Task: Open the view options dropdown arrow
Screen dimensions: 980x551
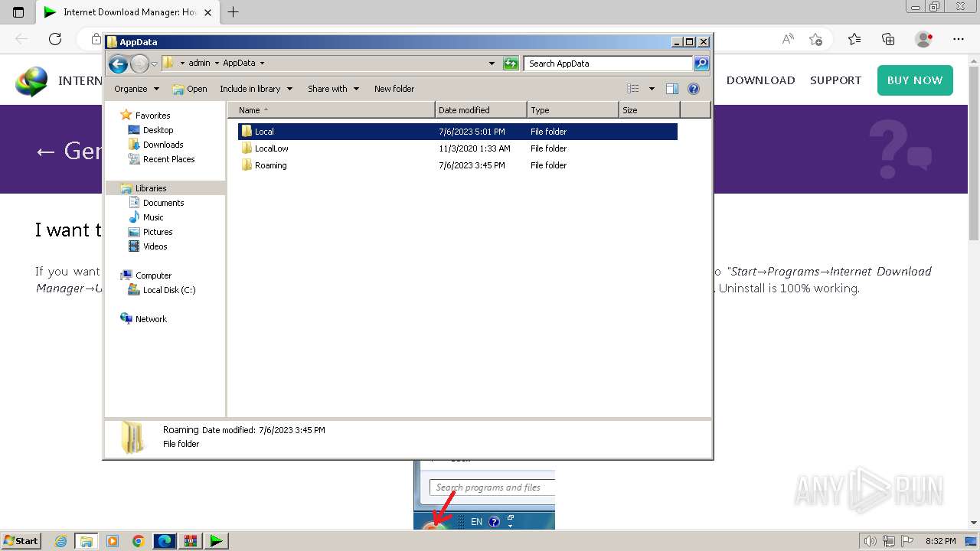Action: pyautogui.click(x=652, y=89)
